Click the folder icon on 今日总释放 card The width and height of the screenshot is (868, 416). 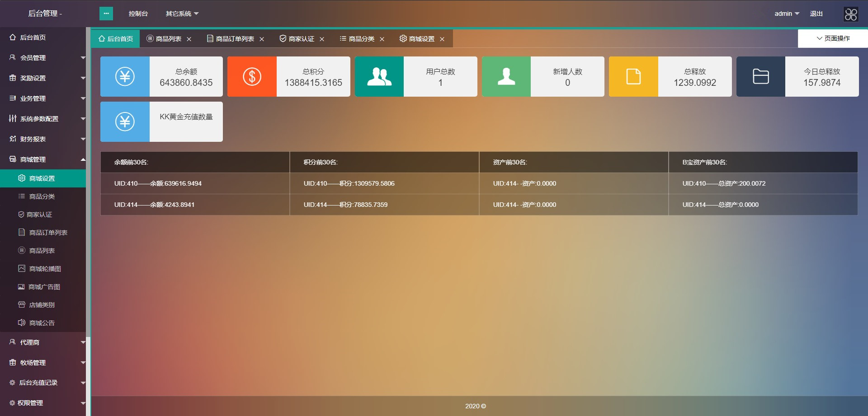click(x=760, y=77)
